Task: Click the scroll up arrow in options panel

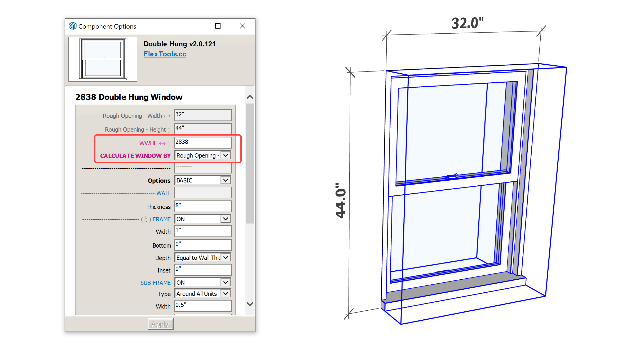Action: point(250,97)
